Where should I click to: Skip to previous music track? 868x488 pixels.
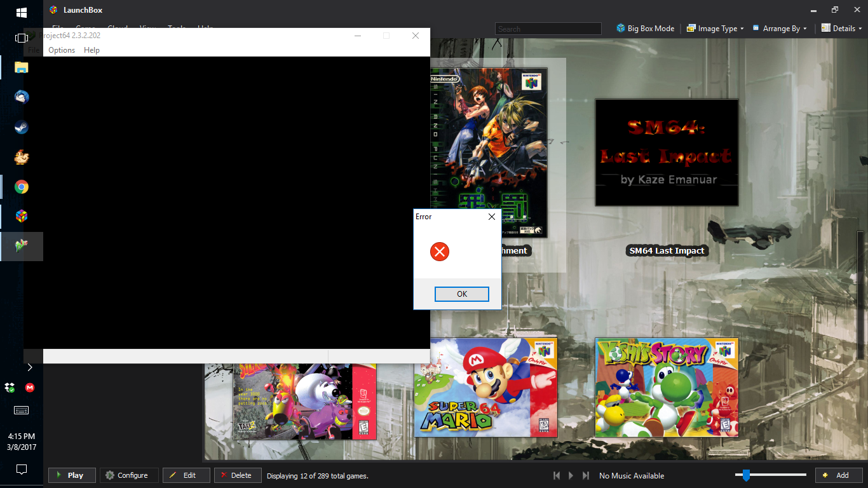(557, 475)
